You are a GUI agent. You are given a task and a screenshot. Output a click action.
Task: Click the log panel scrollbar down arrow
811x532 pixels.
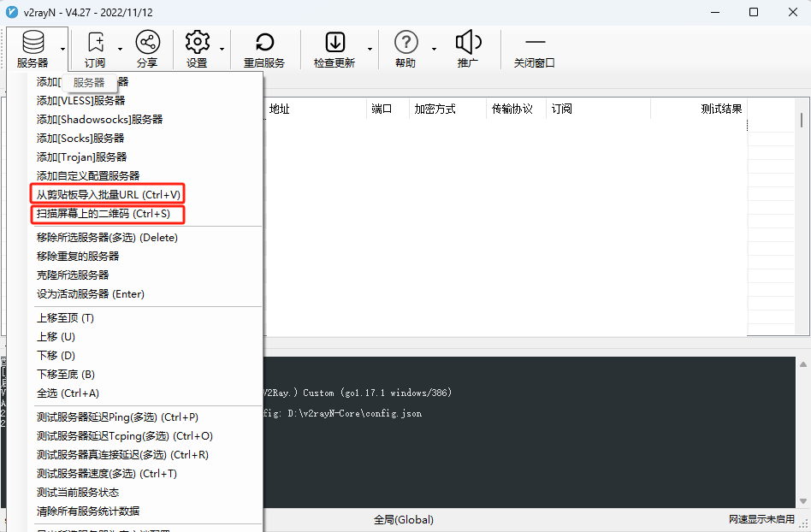click(803, 501)
